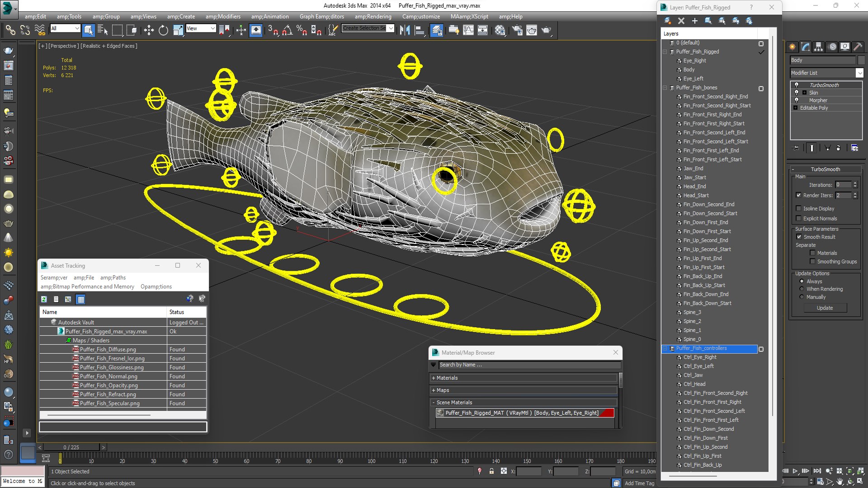Open the View reference coordinate dropdown
868x488 pixels.
pyautogui.click(x=201, y=28)
